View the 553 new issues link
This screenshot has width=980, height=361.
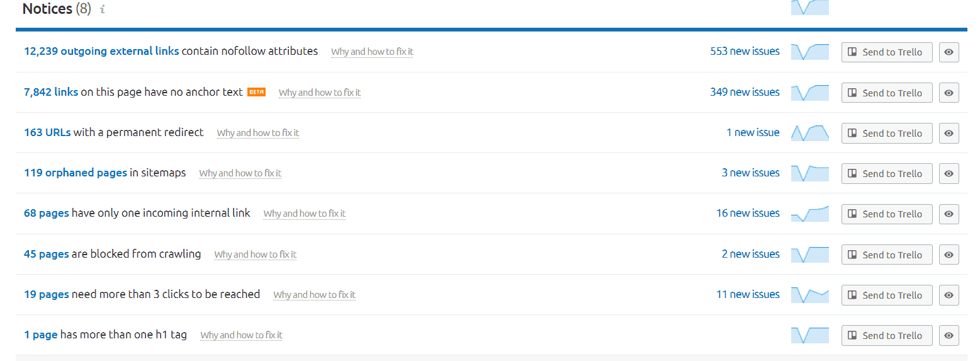tap(745, 51)
